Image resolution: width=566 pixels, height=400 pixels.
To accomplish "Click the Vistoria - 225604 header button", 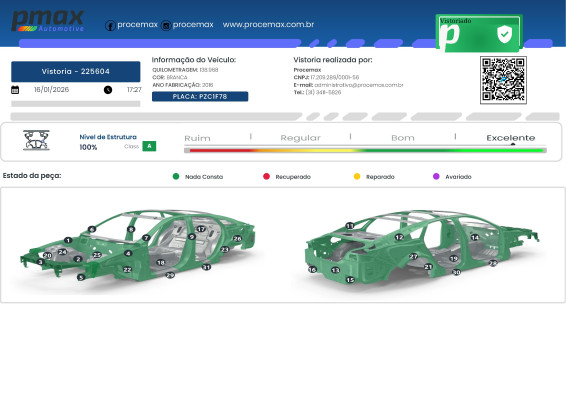I will pos(75,71).
